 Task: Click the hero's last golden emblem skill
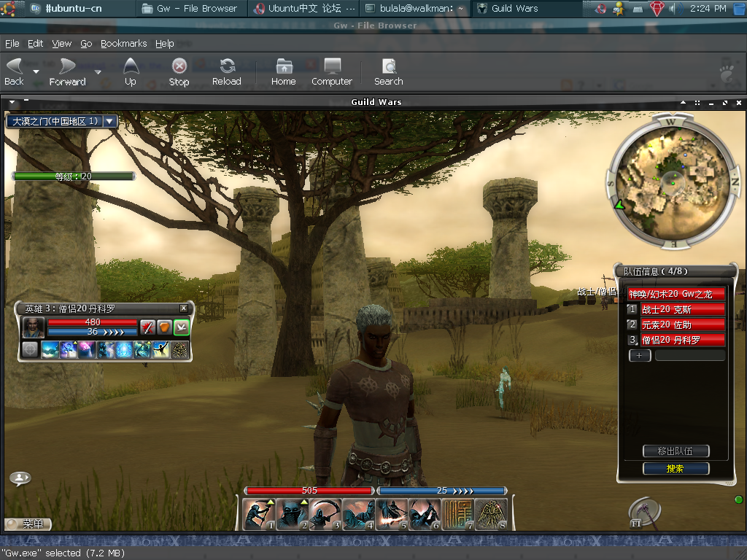pos(179,349)
